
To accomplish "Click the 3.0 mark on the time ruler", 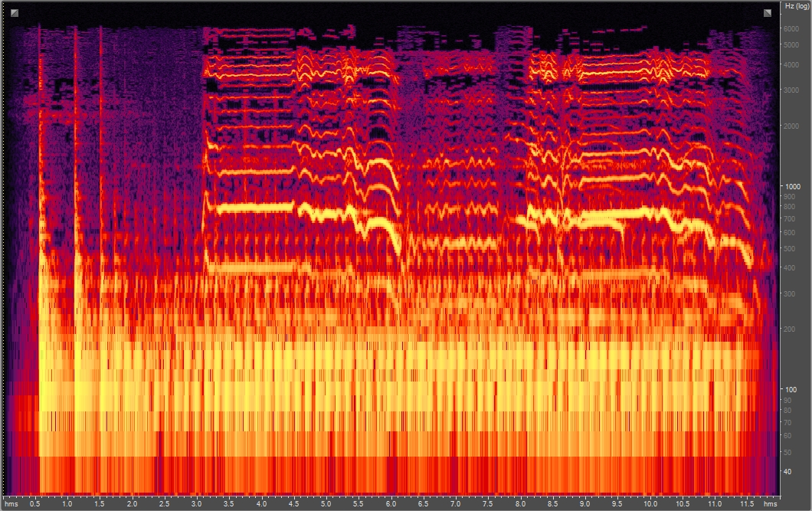I will pos(197,504).
